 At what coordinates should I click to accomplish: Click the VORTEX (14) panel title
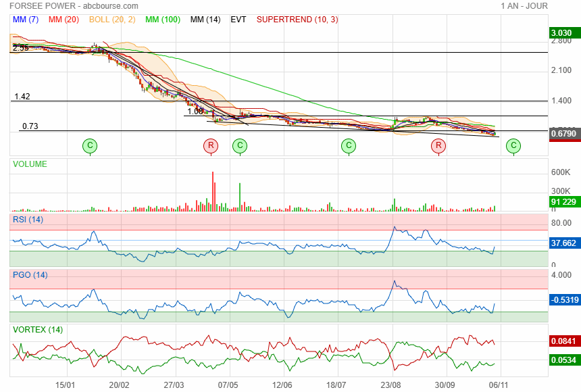point(38,330)
